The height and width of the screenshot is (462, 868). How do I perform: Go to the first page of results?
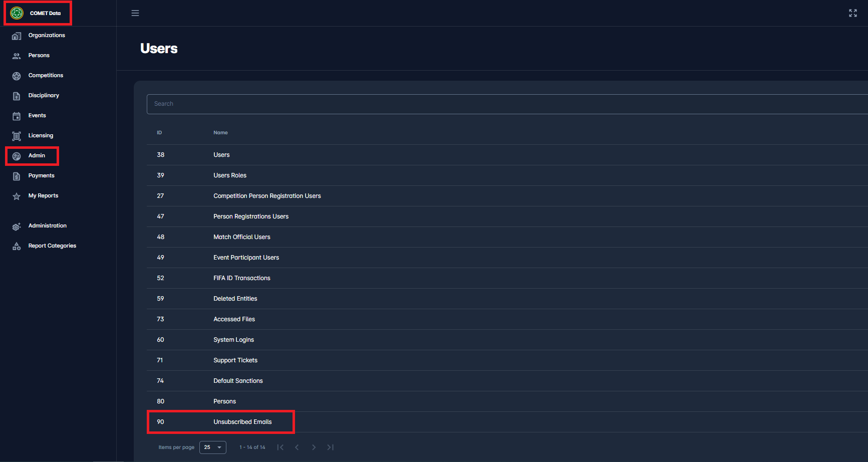280,447
